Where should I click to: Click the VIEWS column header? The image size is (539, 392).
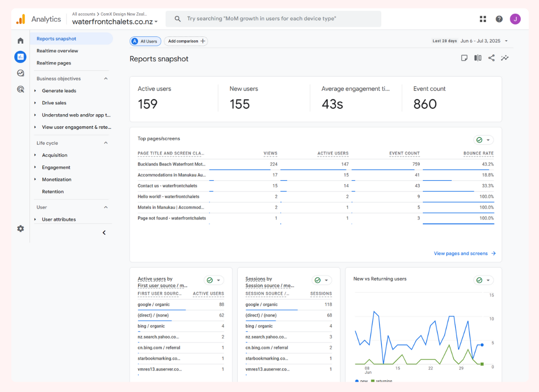pos(270,153)
